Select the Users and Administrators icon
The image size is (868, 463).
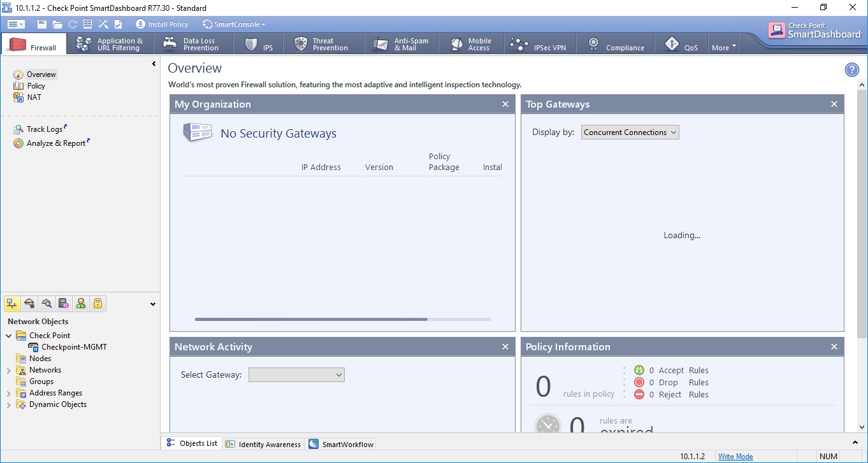click(80, 304)
